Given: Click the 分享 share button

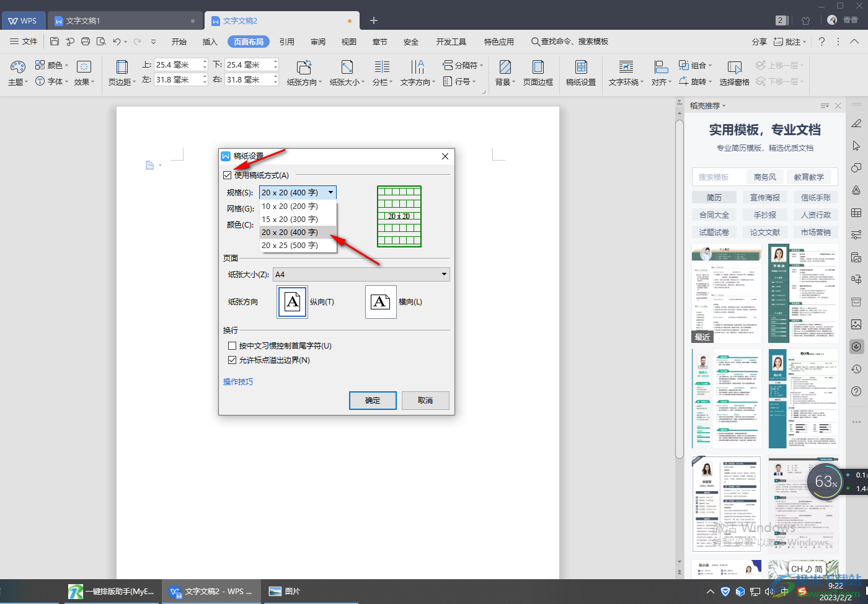Looking at the screenshot, I should (759, 42).
